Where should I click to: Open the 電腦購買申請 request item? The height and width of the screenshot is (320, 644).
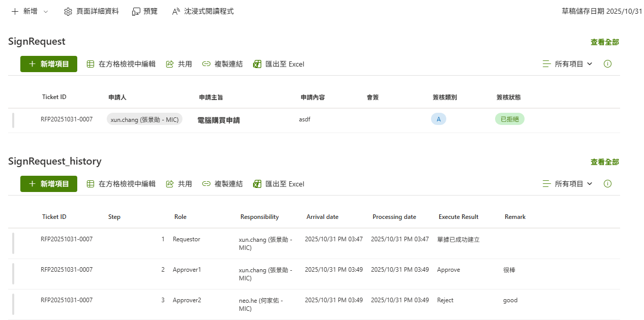[x=219, y=120]
